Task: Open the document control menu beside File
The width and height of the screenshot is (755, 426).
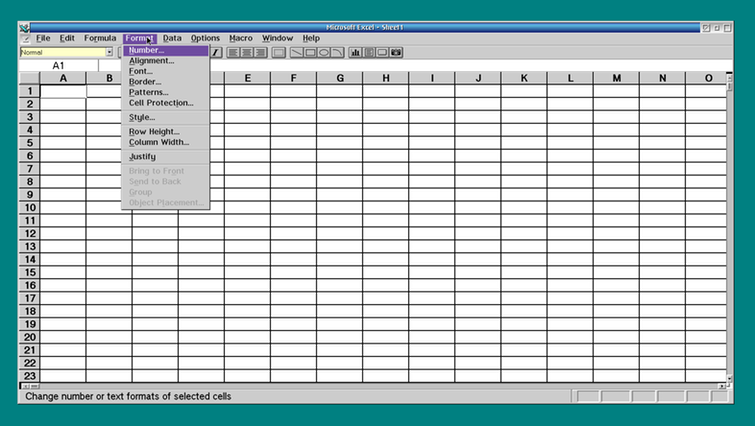Action: tap(26, 39)
